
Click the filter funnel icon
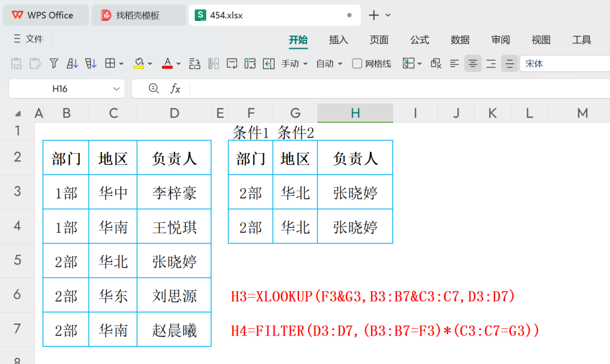pos(54,63)
